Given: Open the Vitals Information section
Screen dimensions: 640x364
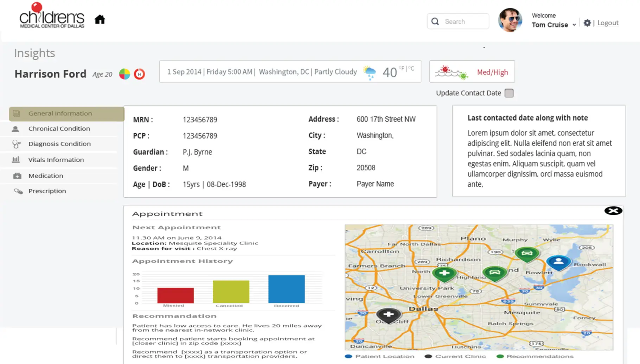Looking at the screenshot, I should (x=56, y=160).
